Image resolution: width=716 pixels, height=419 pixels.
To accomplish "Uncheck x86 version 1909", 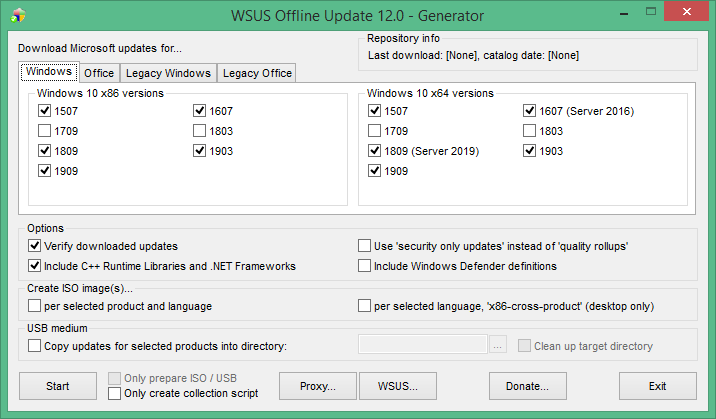I will 44,171.
